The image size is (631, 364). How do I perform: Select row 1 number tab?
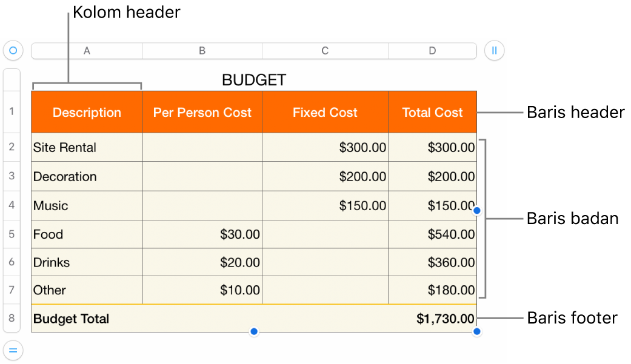click(12, 112)
